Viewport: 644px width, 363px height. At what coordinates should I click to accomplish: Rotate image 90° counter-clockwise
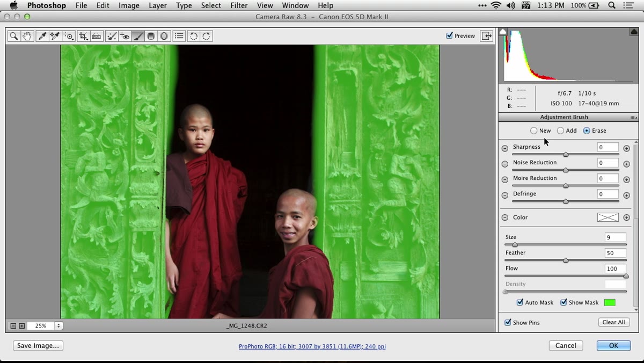193,36
